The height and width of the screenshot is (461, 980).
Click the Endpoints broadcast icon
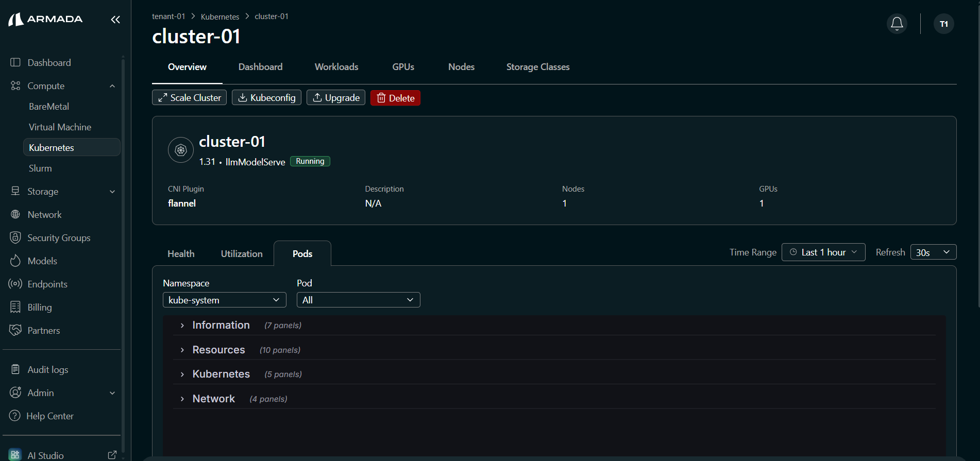coord(15,284)
